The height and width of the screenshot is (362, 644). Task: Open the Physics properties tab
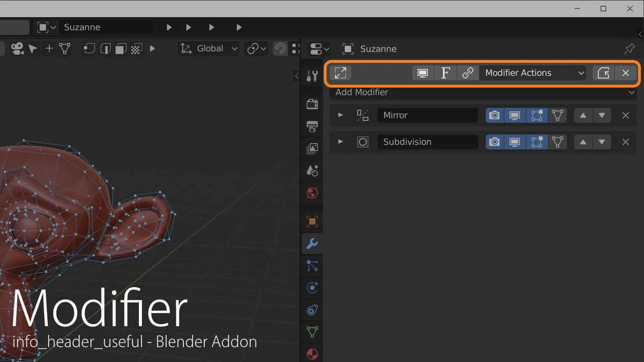[x=312, y=288]
